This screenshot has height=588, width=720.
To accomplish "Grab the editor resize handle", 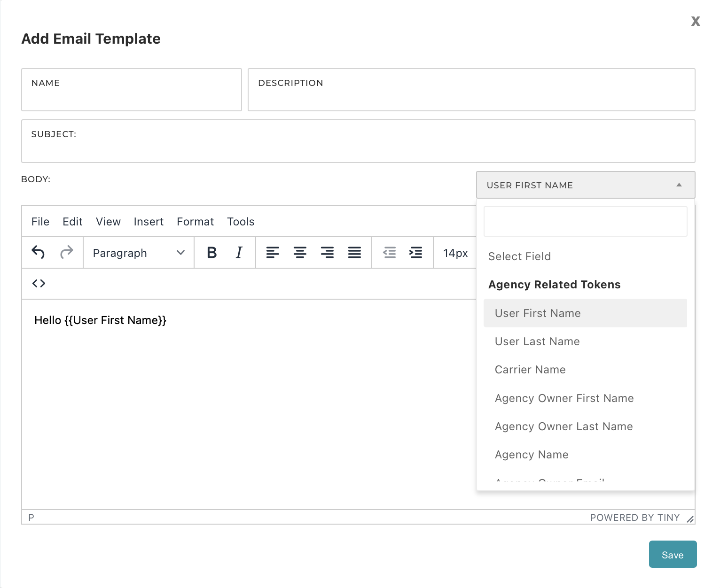I will (x=690, y=518).
